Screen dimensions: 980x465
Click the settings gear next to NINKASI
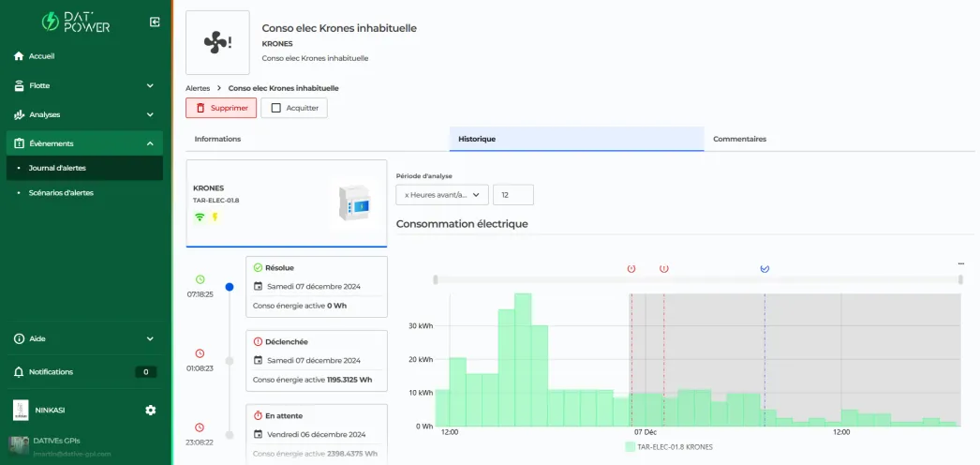pyautogui.click(x=151, y=410)
